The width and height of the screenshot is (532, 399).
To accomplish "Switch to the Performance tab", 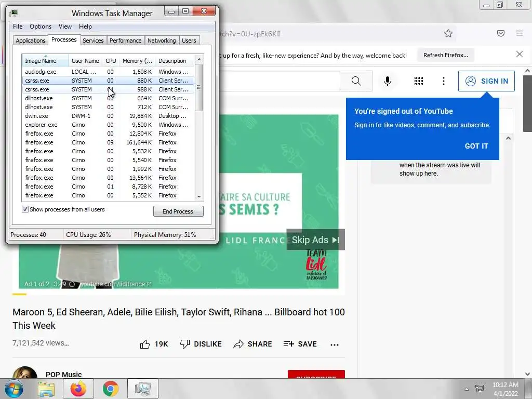I will coord(126,41).
